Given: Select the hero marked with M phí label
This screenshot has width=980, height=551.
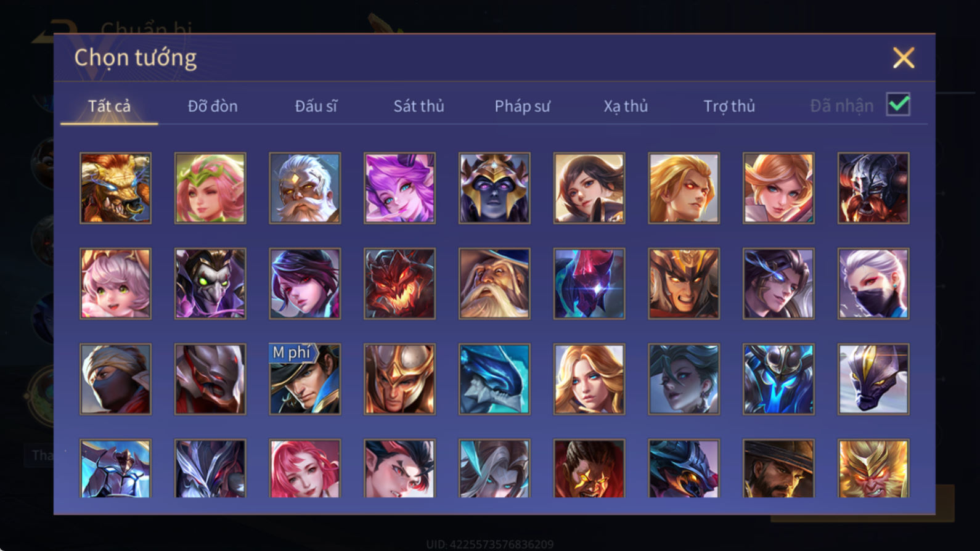Looking at the screenshot, I should point(305,379).
